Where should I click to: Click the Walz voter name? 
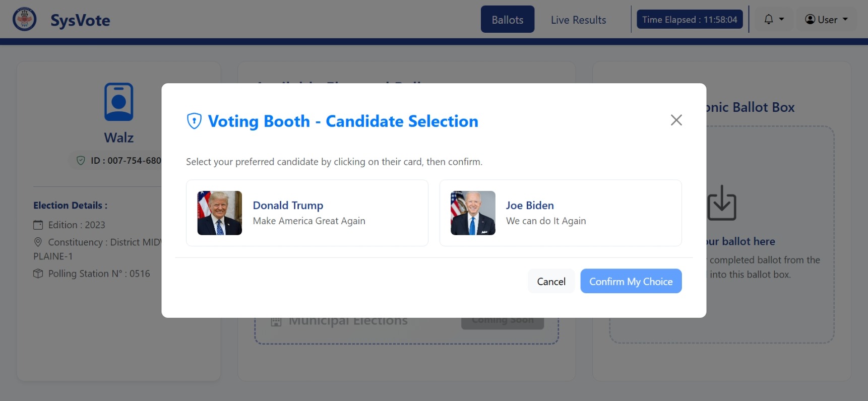point(119,138)
